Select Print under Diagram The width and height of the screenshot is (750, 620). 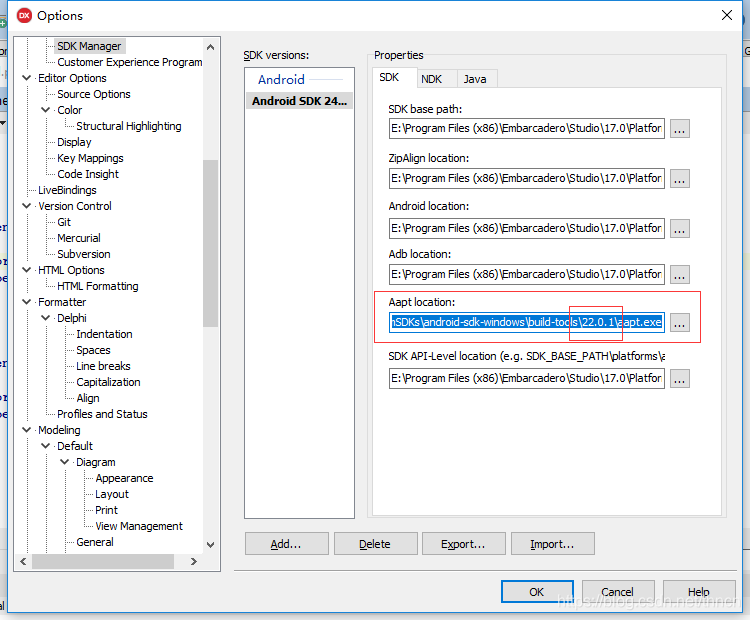[x=106, y=510]
